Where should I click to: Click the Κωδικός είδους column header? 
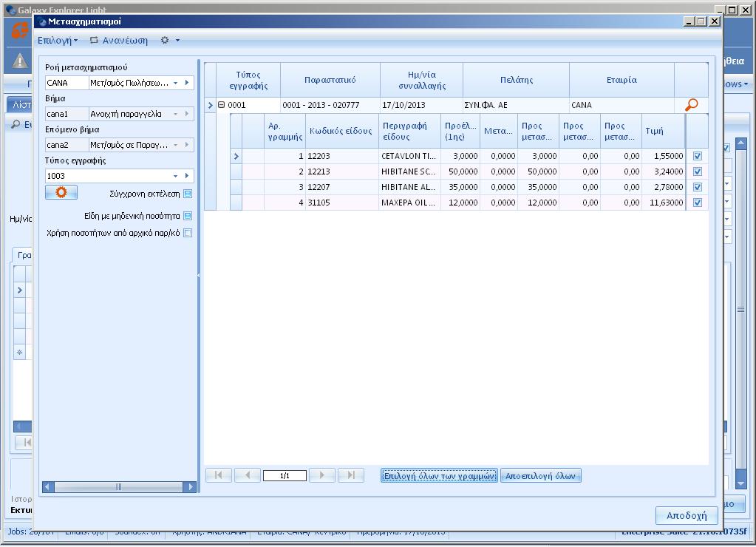coord(341,131)
